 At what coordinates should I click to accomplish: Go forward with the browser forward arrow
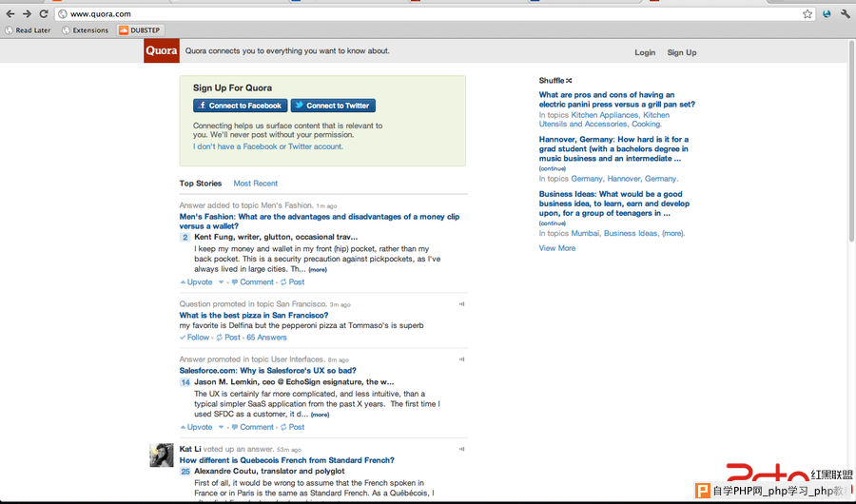pos(27,14)
